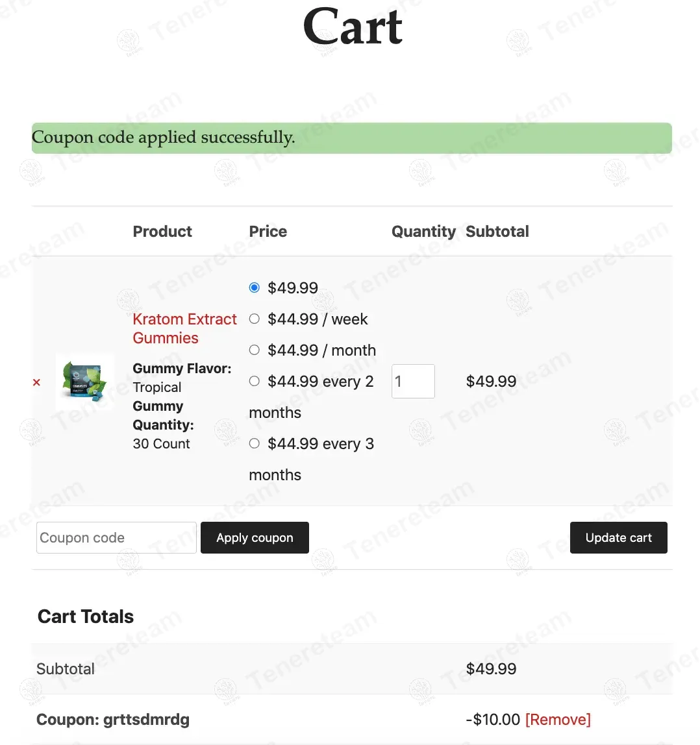
Task: Click the Cart page heading
Action: (x=353, y=27)
